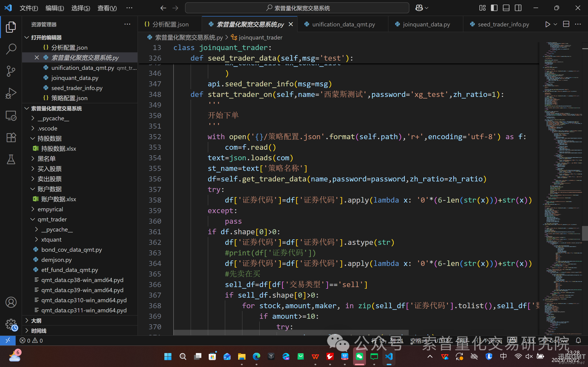Open the run button dropdown arrow
588x367 pixels.
pyautogui.click(x=555, y=24)
